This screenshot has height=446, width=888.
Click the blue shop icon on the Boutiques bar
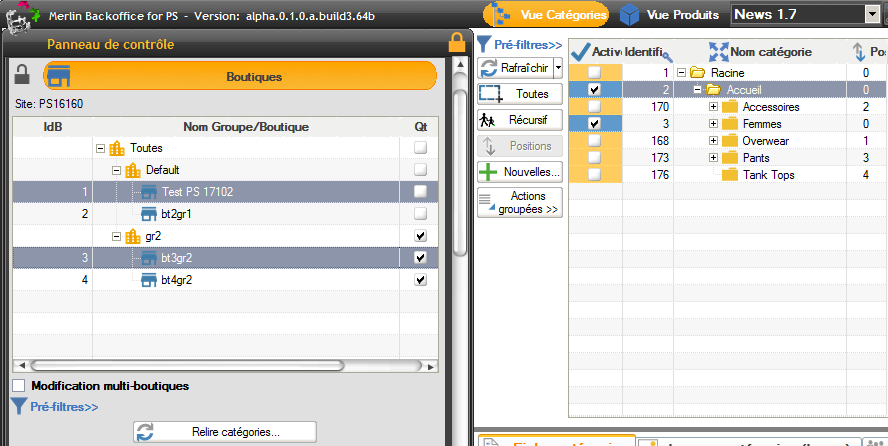59,76
